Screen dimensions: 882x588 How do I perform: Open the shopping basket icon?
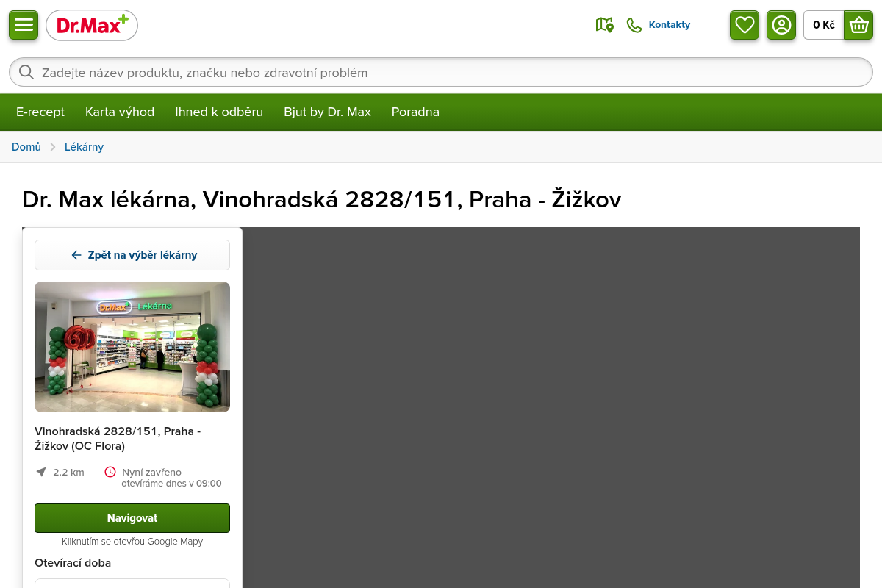(858, 25)
